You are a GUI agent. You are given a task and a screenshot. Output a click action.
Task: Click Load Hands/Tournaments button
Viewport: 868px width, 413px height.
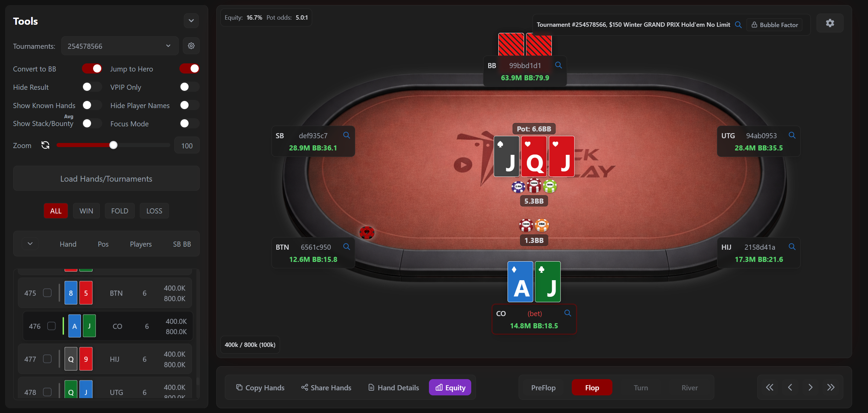tap(106, 179)
